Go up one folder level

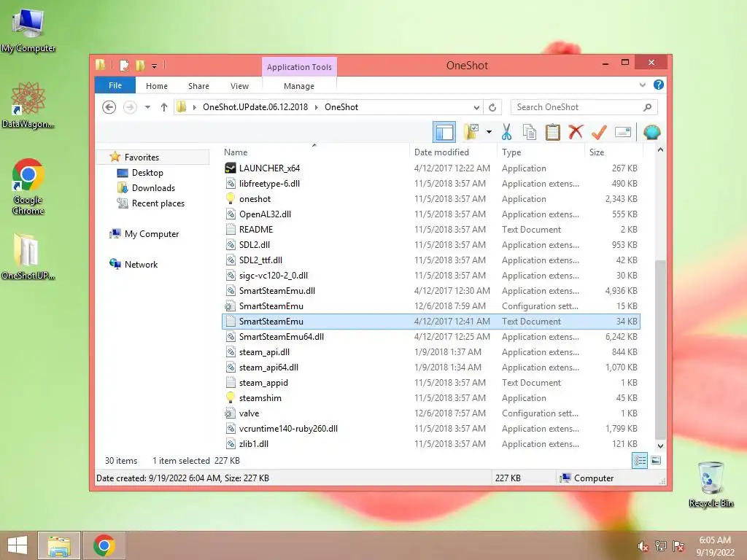164,107
